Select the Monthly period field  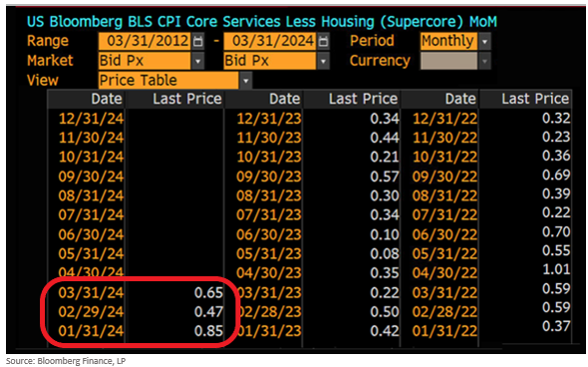coord(448,41)
